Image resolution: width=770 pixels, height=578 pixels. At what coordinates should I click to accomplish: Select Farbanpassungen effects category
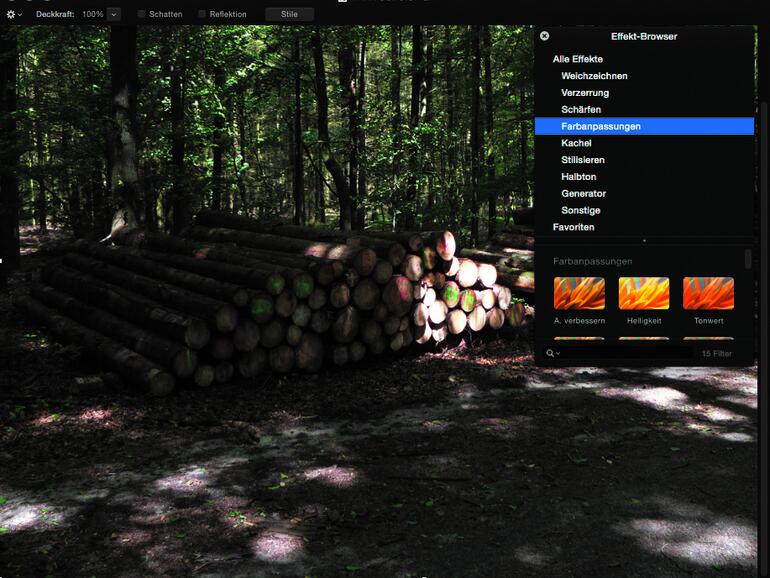click(644, 126)
